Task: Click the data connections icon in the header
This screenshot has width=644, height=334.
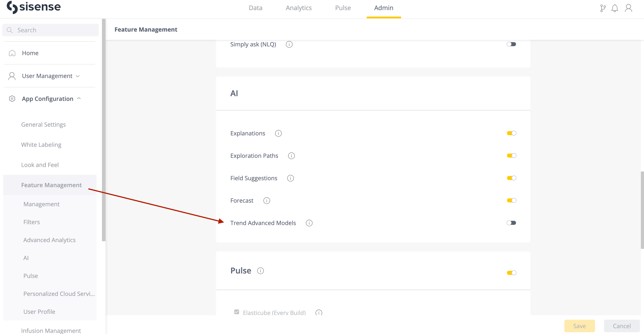Action: point(602,8)
